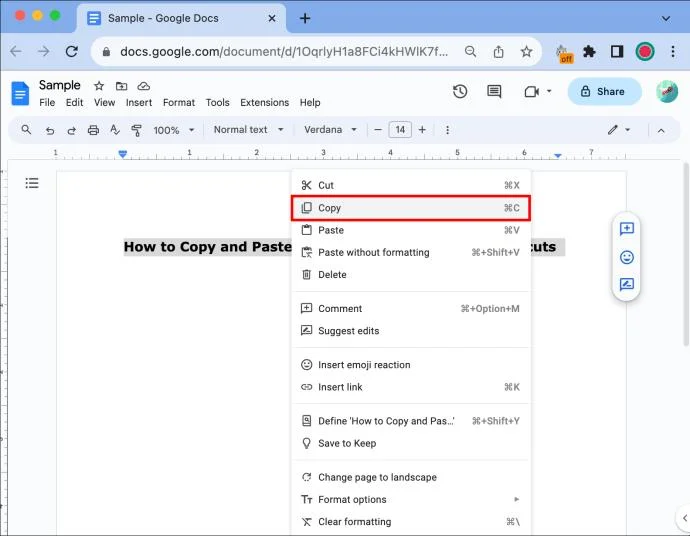
Task: Open the comments panel icon
Action: coord(494,92)
